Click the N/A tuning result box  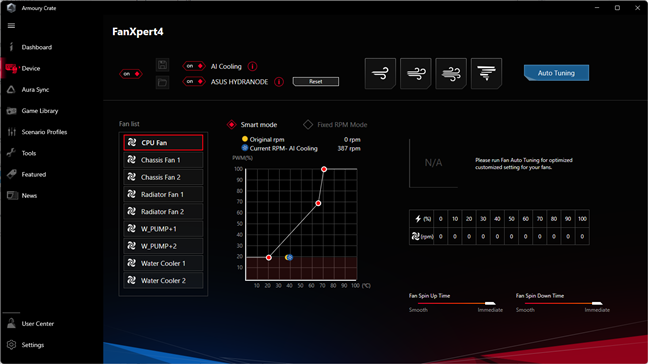(x=434, y=163)
